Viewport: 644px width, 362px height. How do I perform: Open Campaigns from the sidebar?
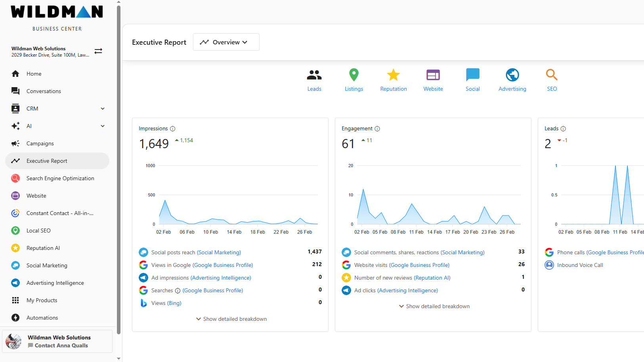click(57, 143)
